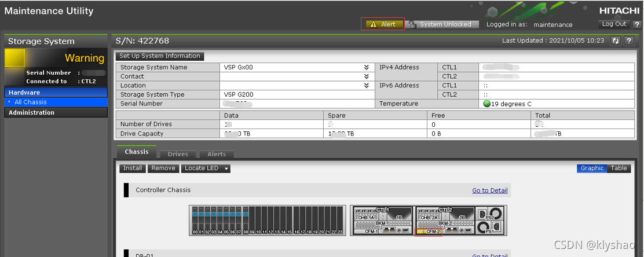Image resolution: width=644 pixels, height=257 pixels.
Task: Log out of the Maintenance Utility
Action: tap(614, 24)
